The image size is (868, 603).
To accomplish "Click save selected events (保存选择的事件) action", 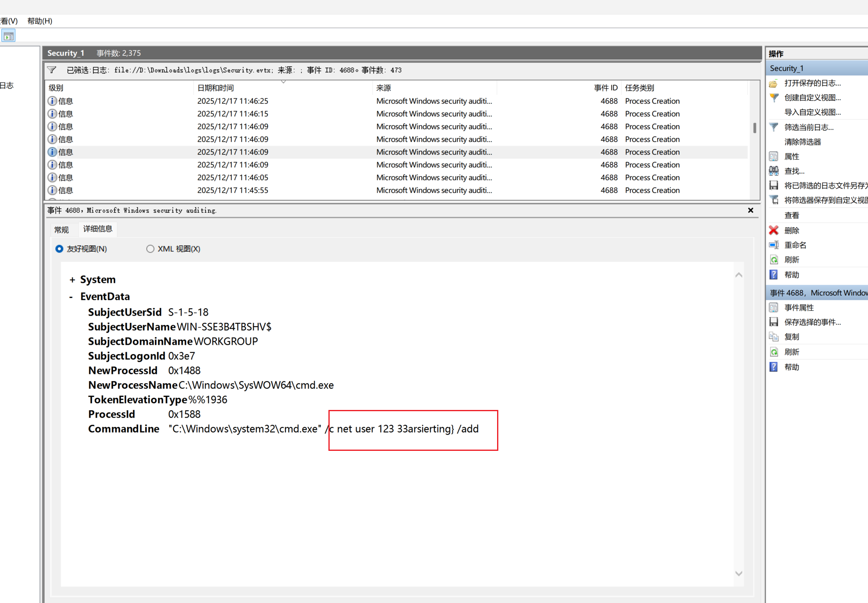I will click(812, 322).
